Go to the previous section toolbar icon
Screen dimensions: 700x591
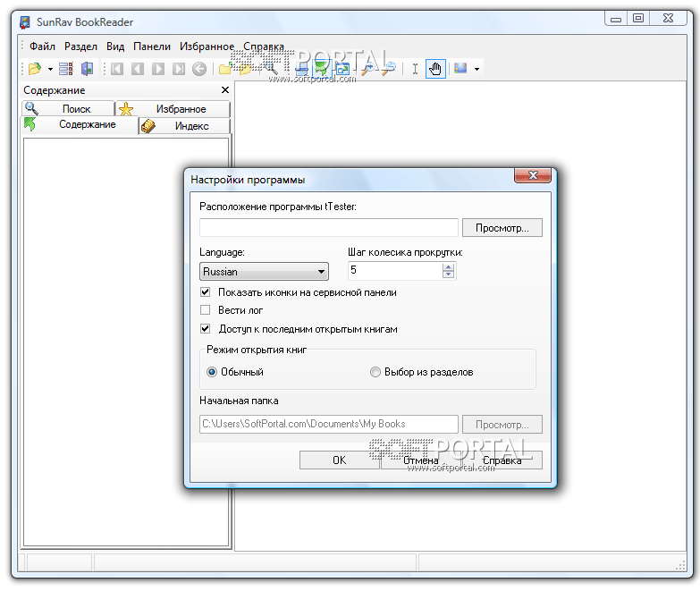pyautogui.click(x=138, y=69)
